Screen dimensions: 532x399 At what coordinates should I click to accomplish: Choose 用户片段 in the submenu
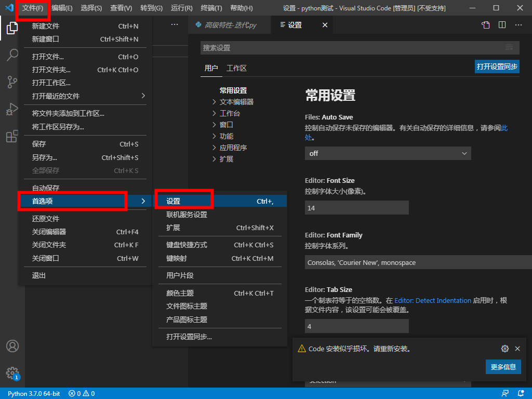(220, 275)
